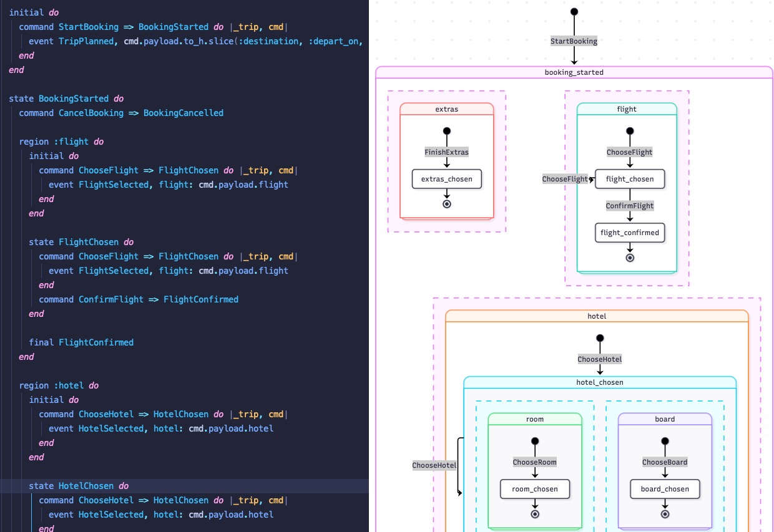Select the booking_started state header
774x532 pixels.
coord(574,72)
